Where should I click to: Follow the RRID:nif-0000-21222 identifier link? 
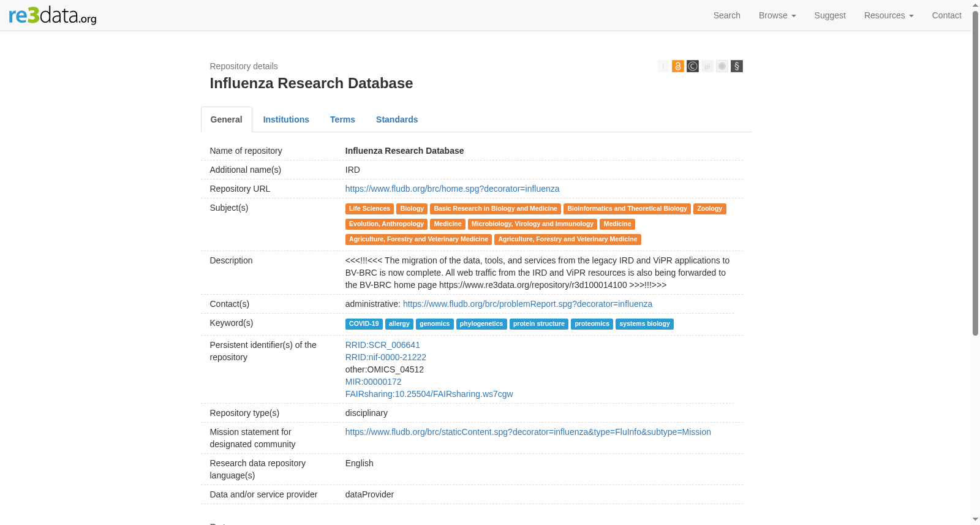tap(386, 357)
